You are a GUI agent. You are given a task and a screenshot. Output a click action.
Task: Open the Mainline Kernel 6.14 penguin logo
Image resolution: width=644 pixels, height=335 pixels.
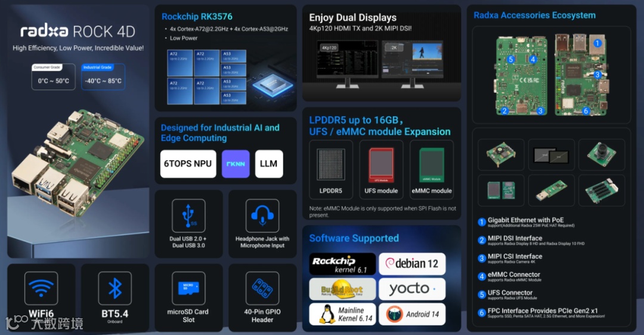pyautogui.click(x=342, y=314)
